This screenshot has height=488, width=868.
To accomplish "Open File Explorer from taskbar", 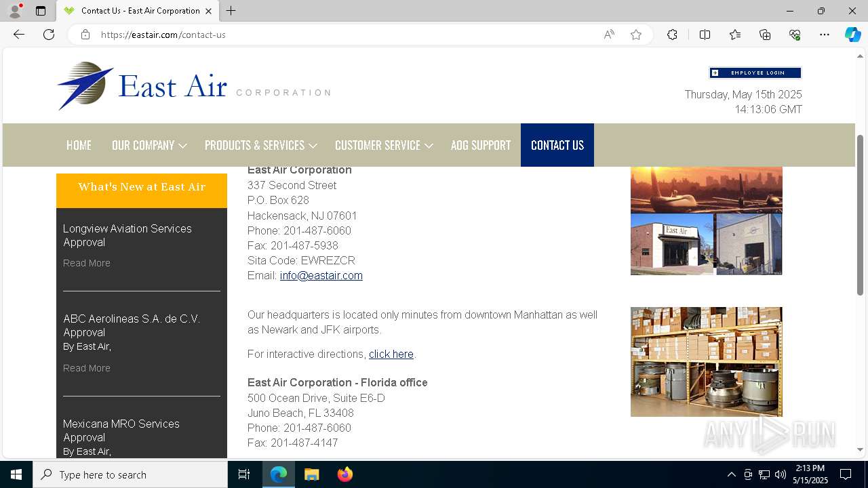I will tap(311, 474).
